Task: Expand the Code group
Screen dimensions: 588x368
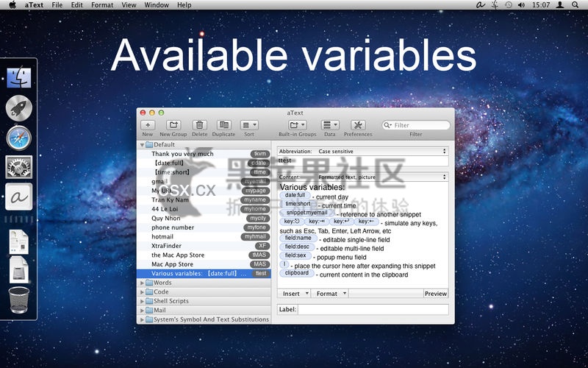Action: (142, 291)
